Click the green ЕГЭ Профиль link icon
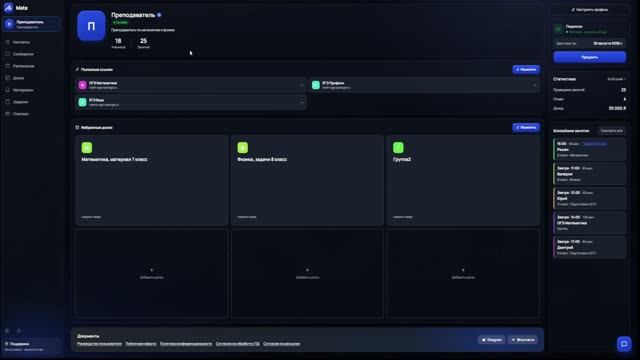640x360 pixels. coord(316,85)
